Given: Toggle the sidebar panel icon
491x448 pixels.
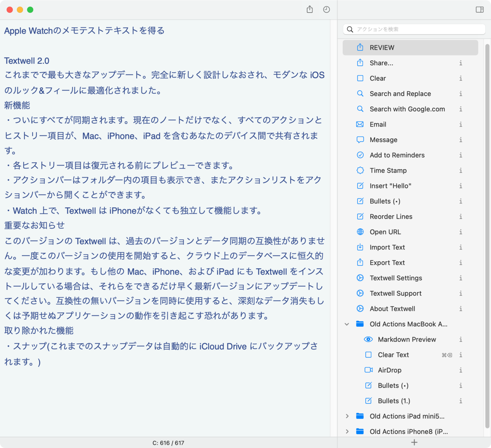Looking at the screenshot, I should click(x=480, y=9).
